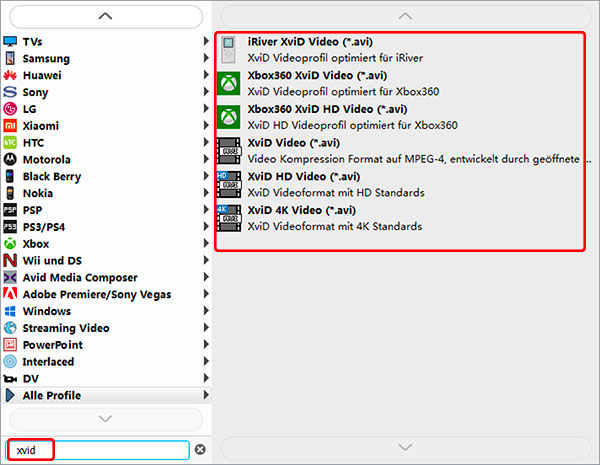The height and width of the screenshot is (465, 600).
Task: Click the XviD HD Video film icon
Action: tap(229, 184)
